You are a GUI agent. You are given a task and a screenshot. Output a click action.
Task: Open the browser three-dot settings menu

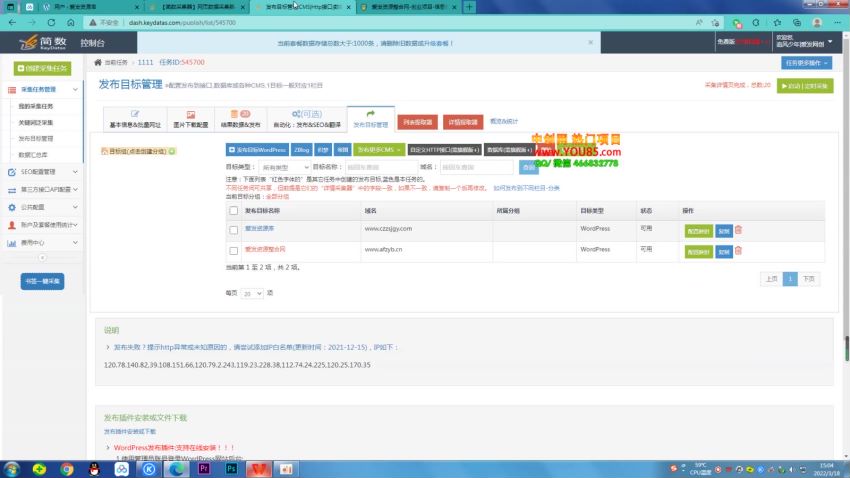838,23
